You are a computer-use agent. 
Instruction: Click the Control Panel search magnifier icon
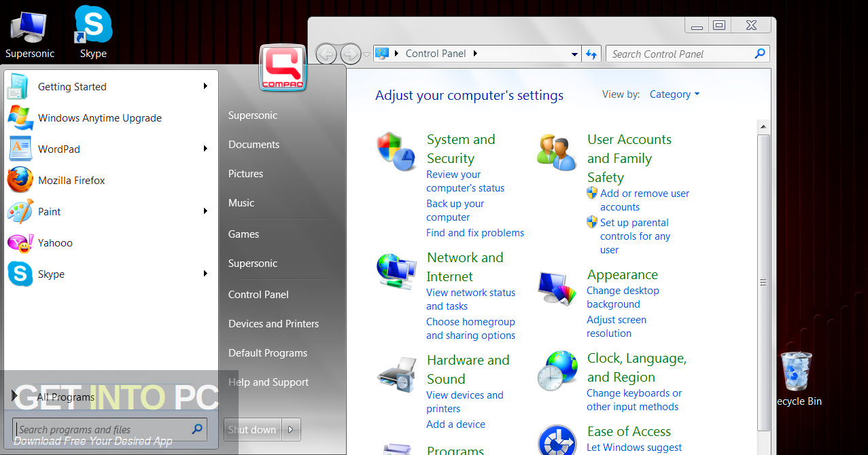(x=760, y=54)
